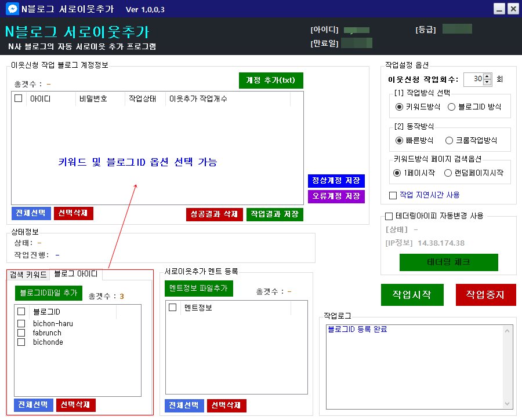
Task: Check the bichonde blog ID checkbox
Action: [21, 342]
